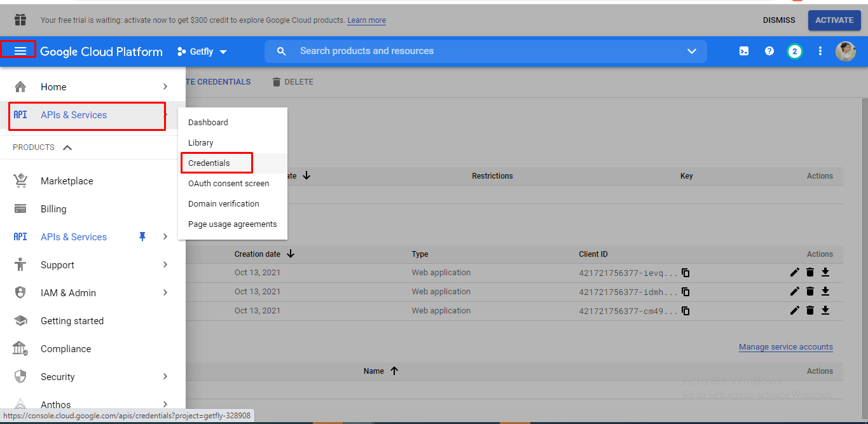Viewport: 868px width, 424px height.
Task: Expand the search bar dropdown arrow
Action: pos(692,51)
